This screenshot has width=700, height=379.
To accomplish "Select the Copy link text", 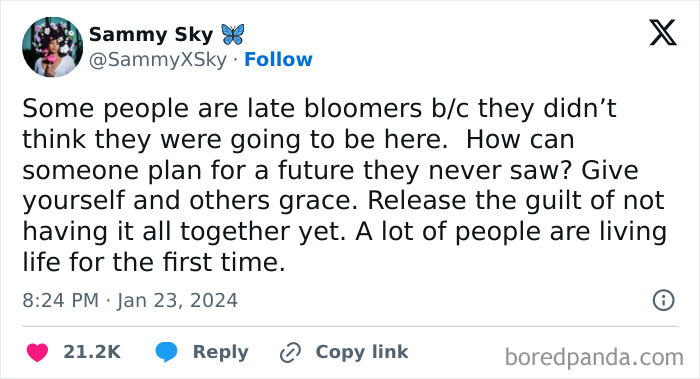I will (x=362, y=352).
